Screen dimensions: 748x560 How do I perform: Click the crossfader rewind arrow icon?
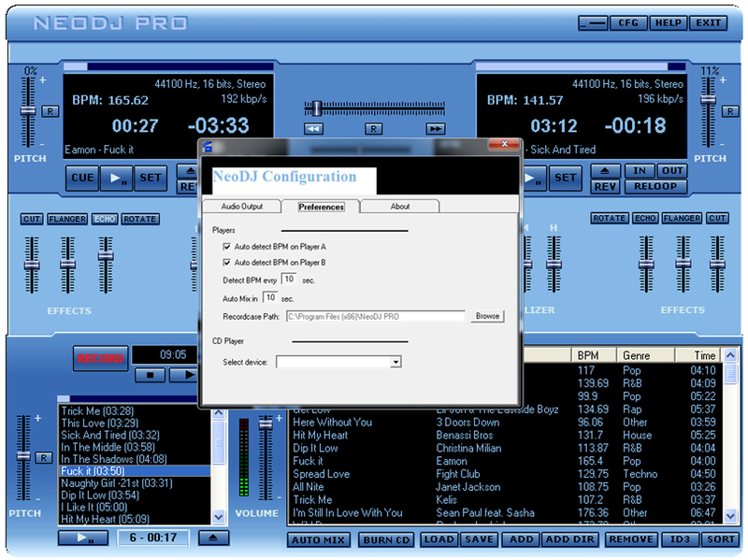click(313, 129)
